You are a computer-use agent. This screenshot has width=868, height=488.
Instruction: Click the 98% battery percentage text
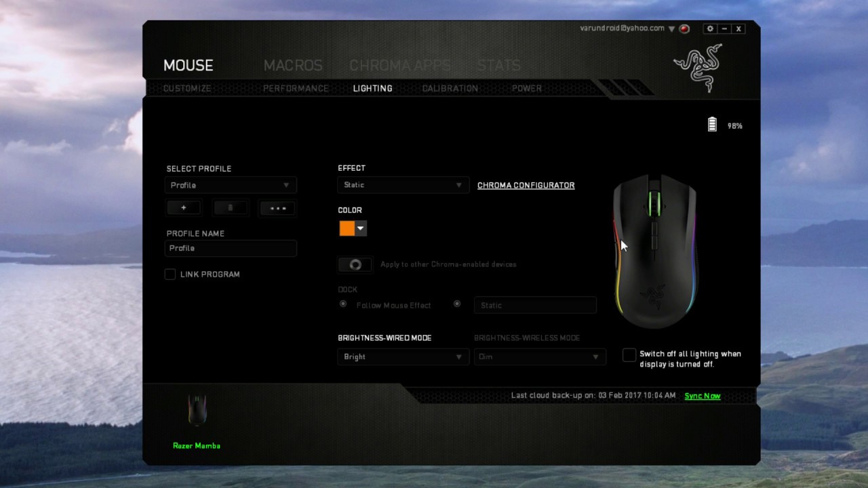pos(735,126)
